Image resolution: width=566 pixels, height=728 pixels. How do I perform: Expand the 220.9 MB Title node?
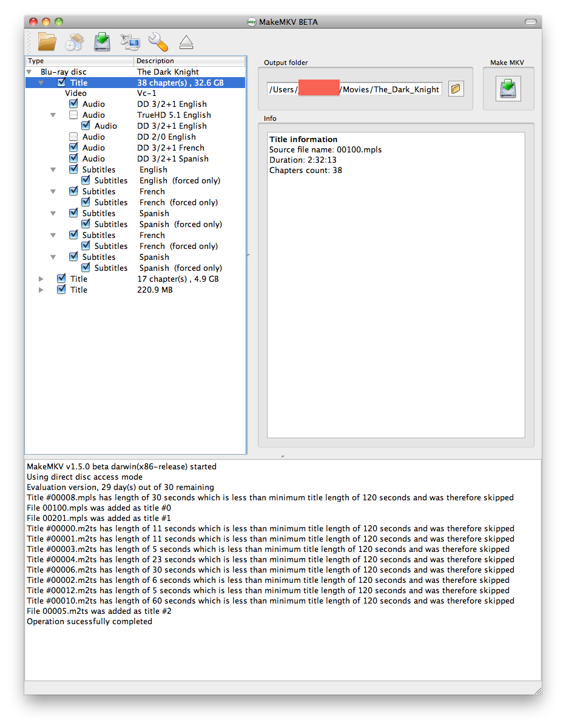pos(41,290)
